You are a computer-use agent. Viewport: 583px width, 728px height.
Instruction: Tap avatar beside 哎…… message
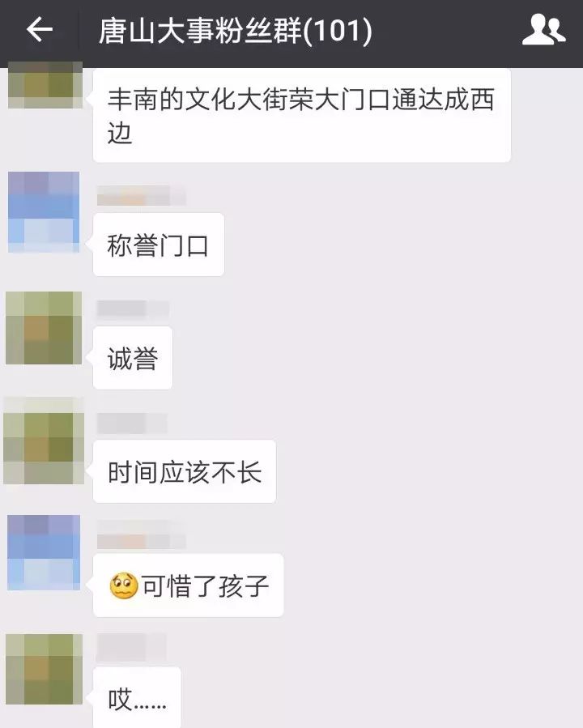click(44, 669)
